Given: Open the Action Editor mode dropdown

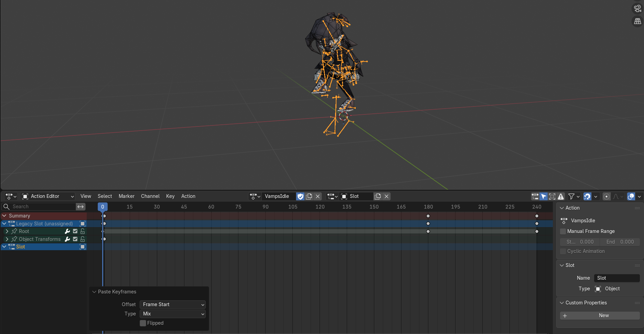Looking at the screenshot, I should pos(48,197).
